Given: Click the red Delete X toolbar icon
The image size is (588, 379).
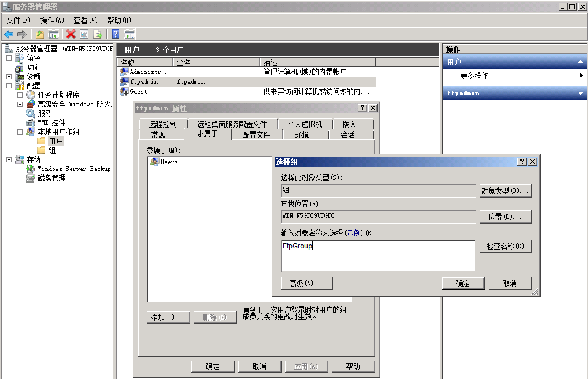Looking at the screenshot, I should [71, 35].
